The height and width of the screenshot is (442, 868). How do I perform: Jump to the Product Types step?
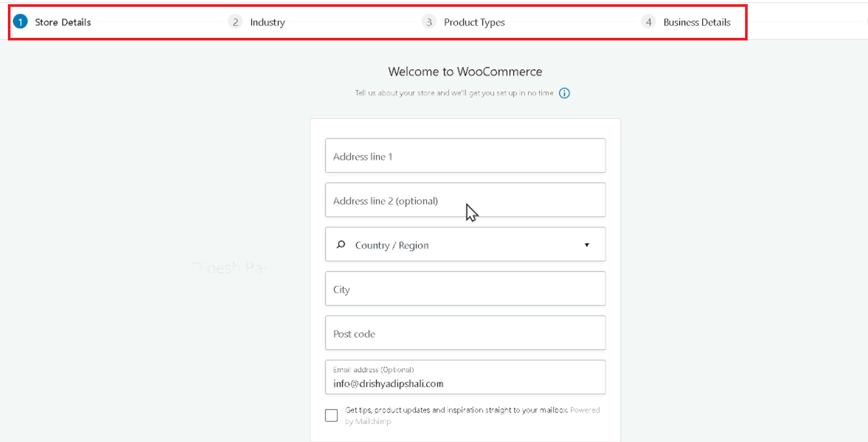(474, 22)
